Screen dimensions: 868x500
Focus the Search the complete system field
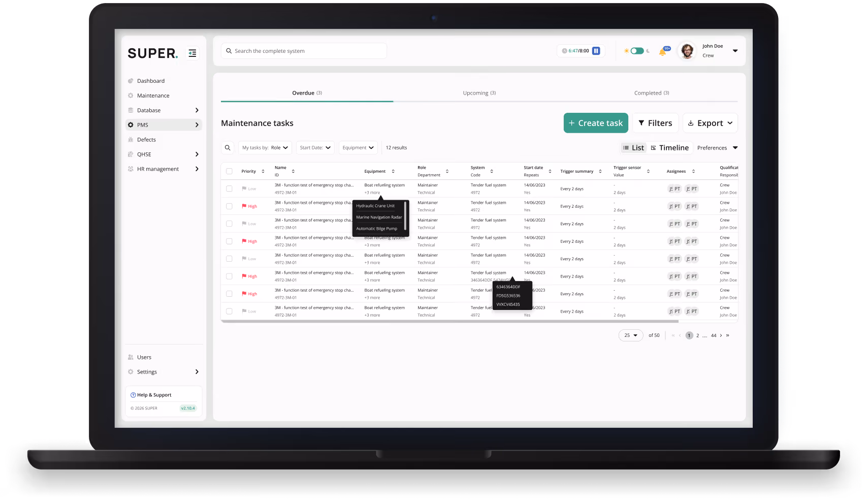point(304,51)
